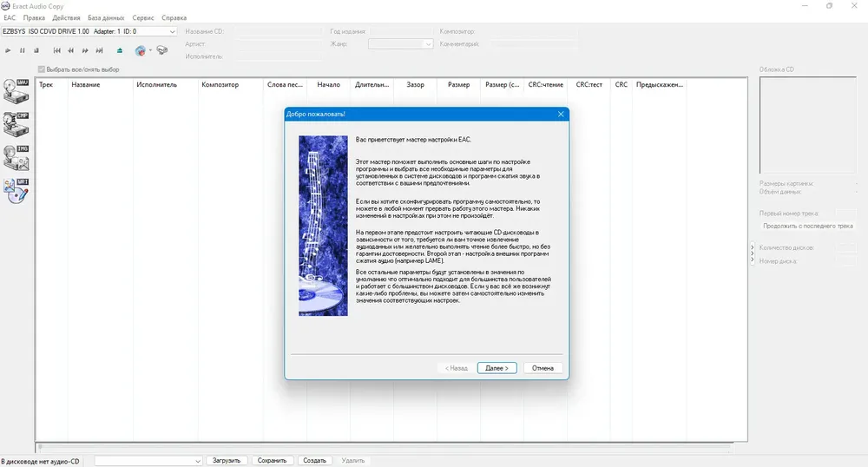Click the Комментарий input field

click(x=533, y=43)
